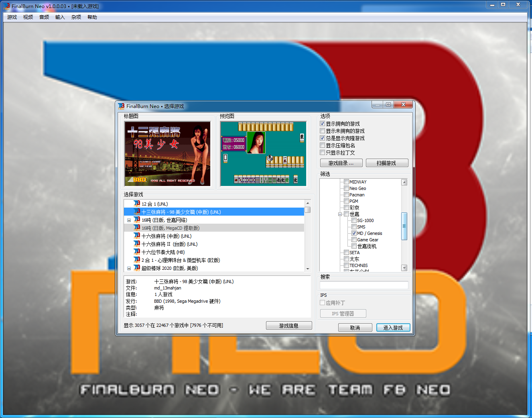Open the 输入 menu
The height and width of the screenshot is (418, 532).
pos(60,17)
